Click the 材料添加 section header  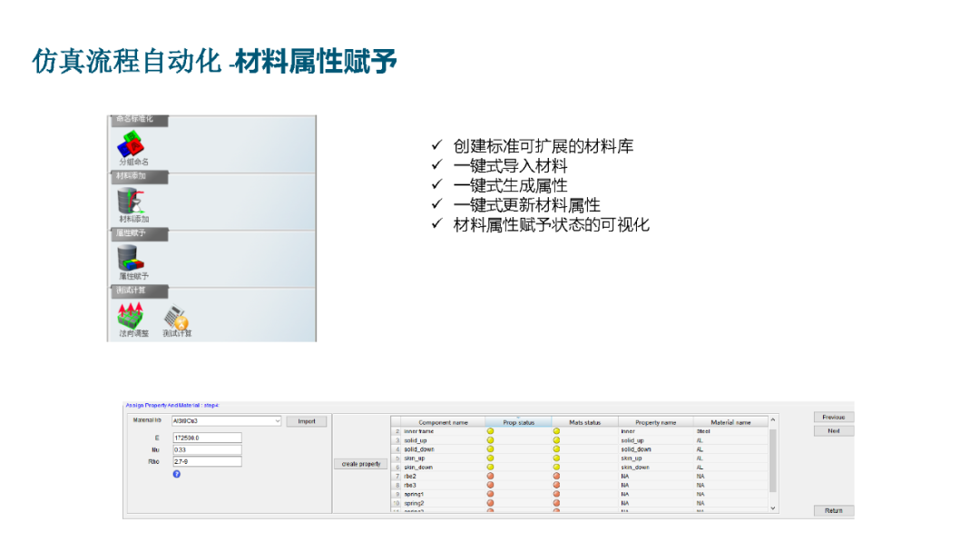(x=138, y=177)
